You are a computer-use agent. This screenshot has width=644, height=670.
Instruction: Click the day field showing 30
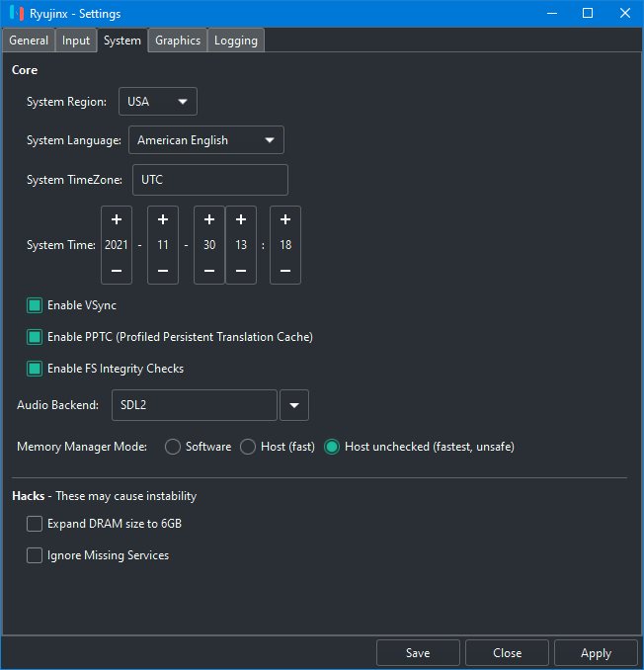[209, 245]
